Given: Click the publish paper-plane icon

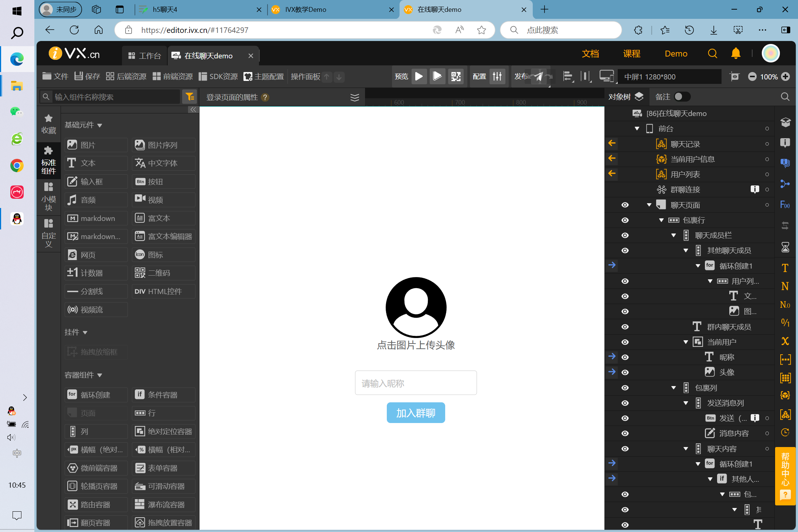Looking at the screenshot, I should point(539,76).
